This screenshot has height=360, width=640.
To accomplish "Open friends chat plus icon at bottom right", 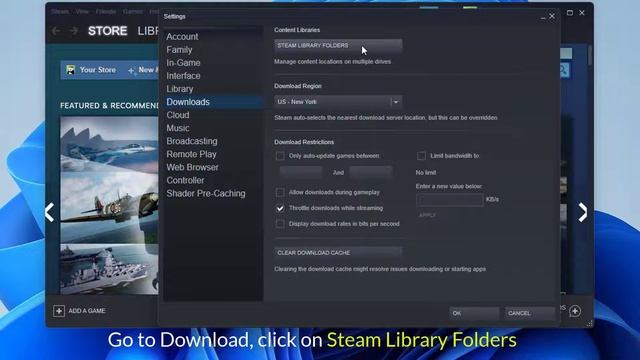I will pos(575,311).
